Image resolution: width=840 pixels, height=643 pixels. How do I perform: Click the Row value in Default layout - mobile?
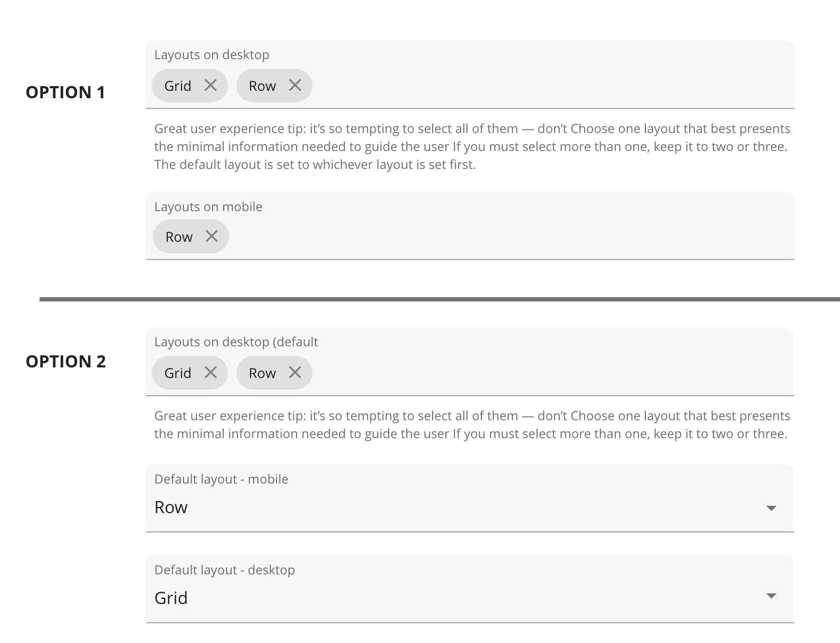click(171, 507)
